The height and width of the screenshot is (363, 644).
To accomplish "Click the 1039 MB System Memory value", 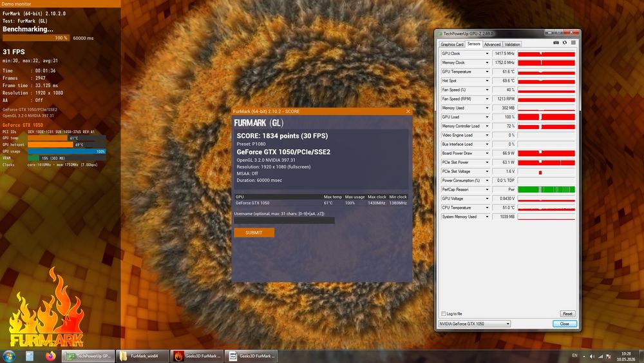I will tap(504, 217).
